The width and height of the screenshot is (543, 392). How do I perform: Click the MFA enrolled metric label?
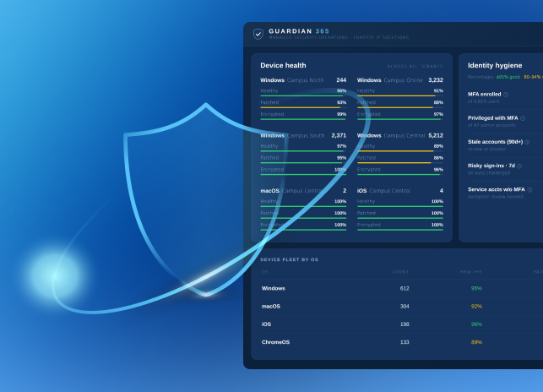484,95
